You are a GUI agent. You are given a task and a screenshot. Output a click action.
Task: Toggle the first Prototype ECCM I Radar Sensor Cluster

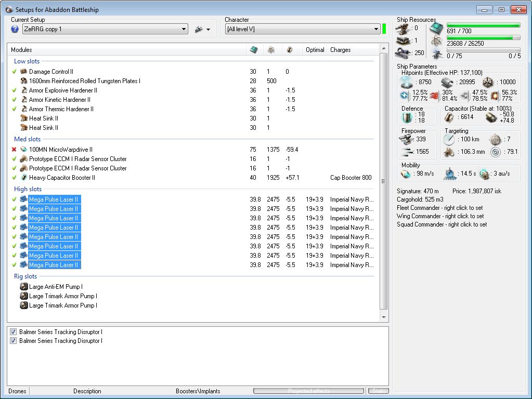coord(14,158)
